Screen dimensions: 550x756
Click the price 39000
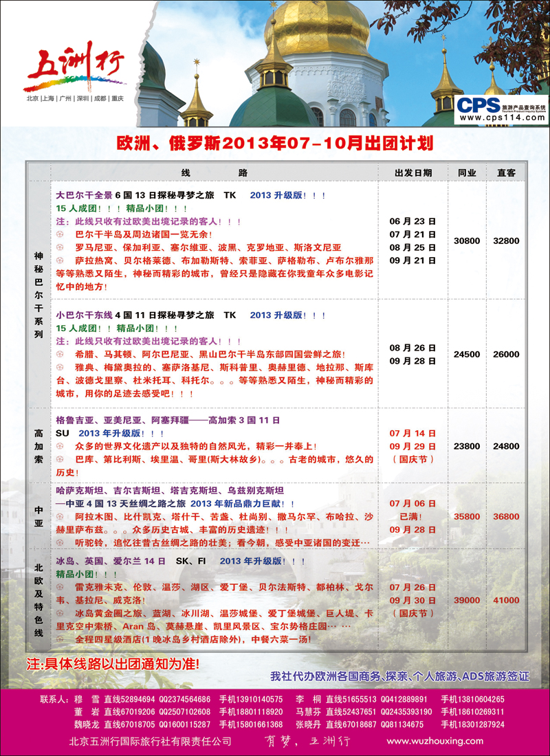pyautogui.click(x=467, y=600)
